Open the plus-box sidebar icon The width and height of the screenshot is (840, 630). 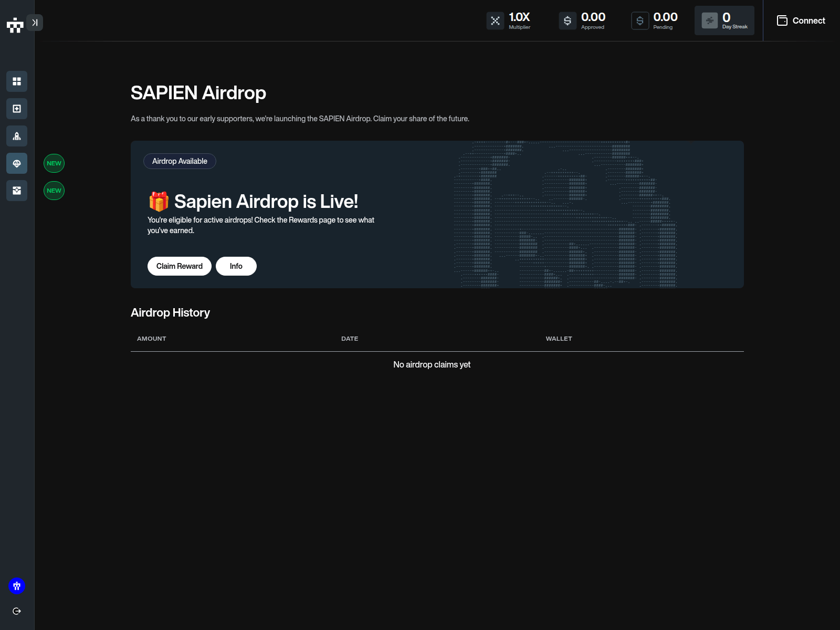[17, 109]
